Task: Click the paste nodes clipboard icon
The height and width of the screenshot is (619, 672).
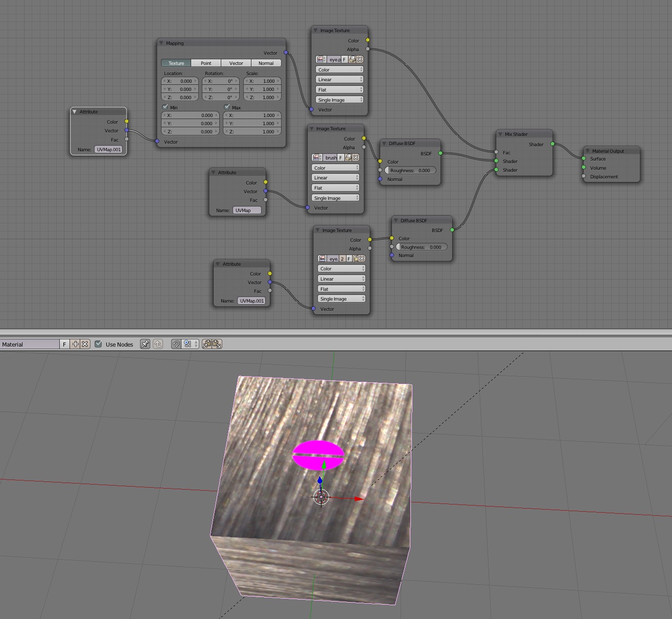Action: click(217, 344)
